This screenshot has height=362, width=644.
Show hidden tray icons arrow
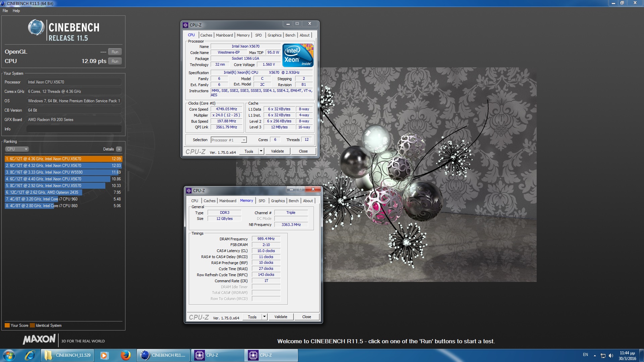point(595,356)
